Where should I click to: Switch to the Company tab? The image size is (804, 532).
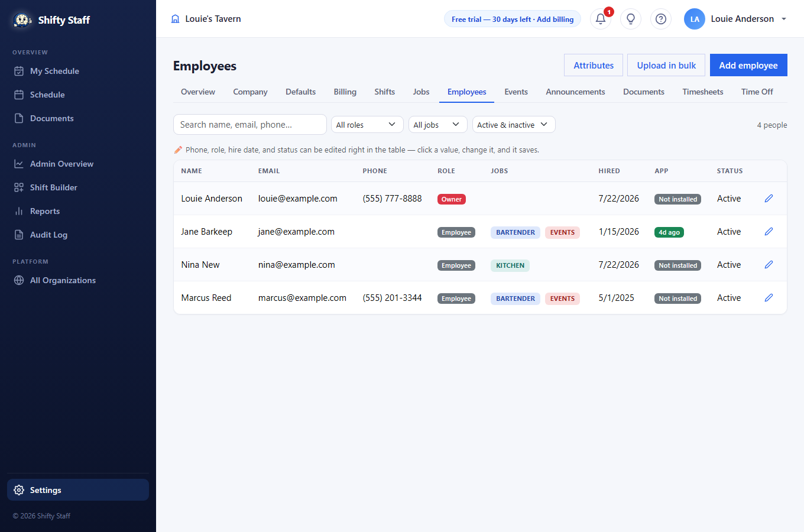250,92
